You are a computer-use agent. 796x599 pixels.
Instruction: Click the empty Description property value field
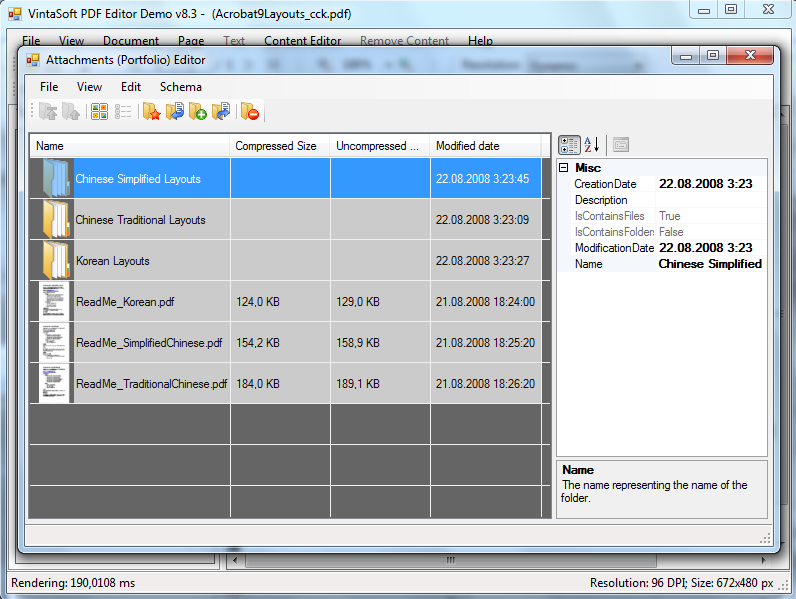711,200
